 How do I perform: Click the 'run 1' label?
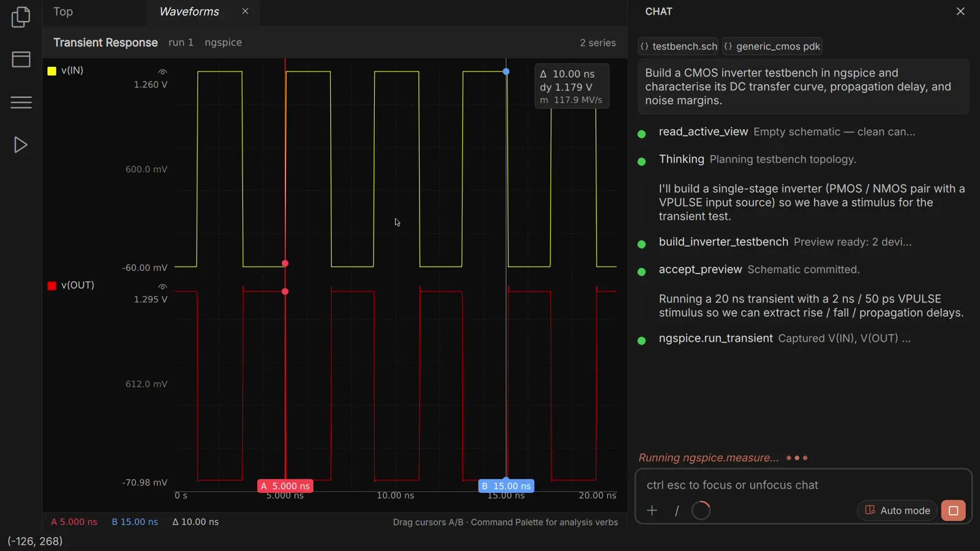pos(181,42)
